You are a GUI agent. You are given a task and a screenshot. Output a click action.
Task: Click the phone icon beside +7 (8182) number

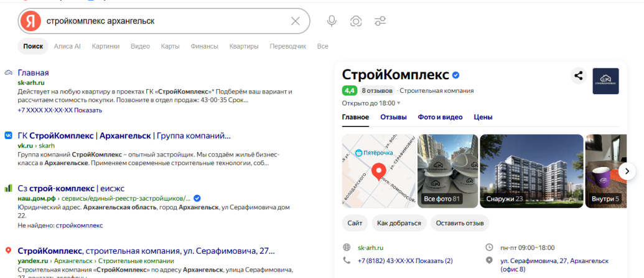347,261
